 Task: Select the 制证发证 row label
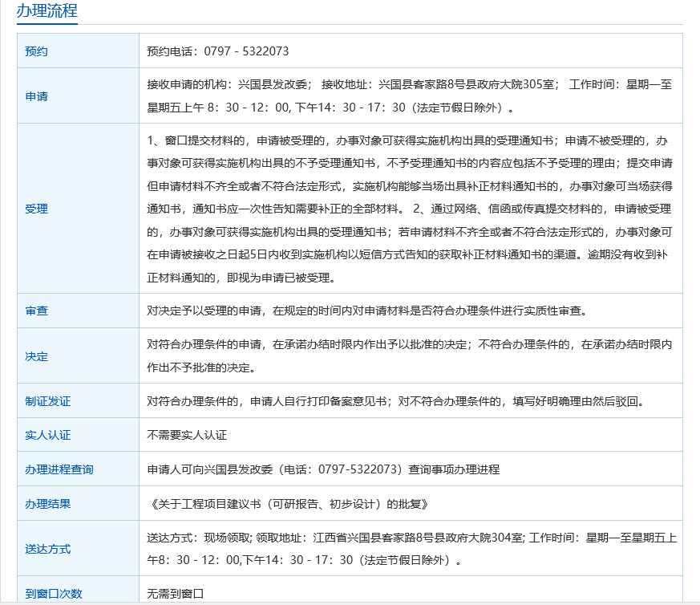pos(47,401)
